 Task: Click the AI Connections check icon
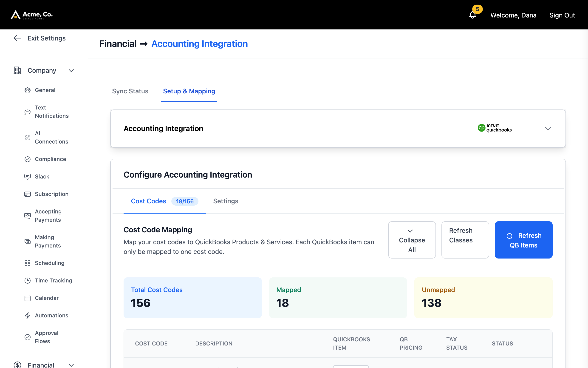(x=28, y=138)
